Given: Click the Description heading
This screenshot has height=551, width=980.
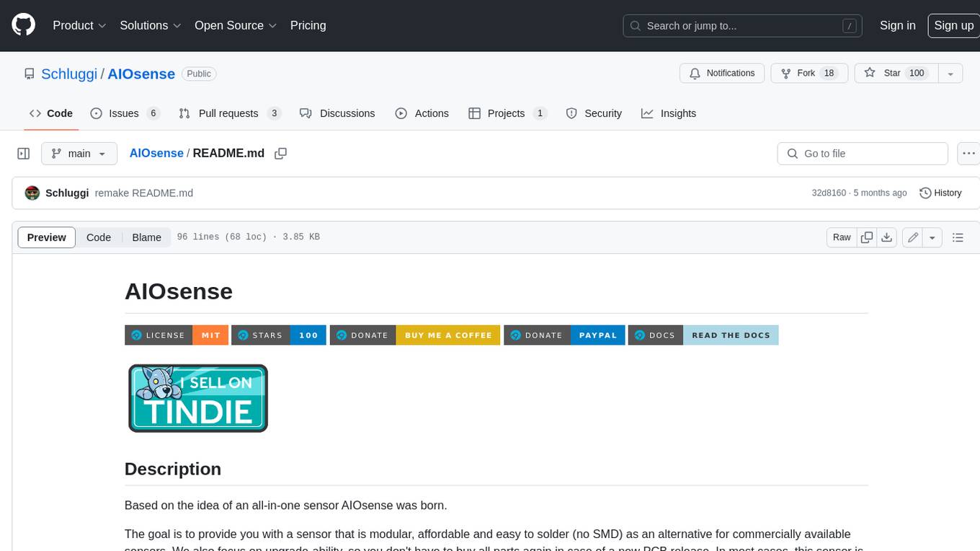Looking at the screenshot, I should (x=173, y=469).
